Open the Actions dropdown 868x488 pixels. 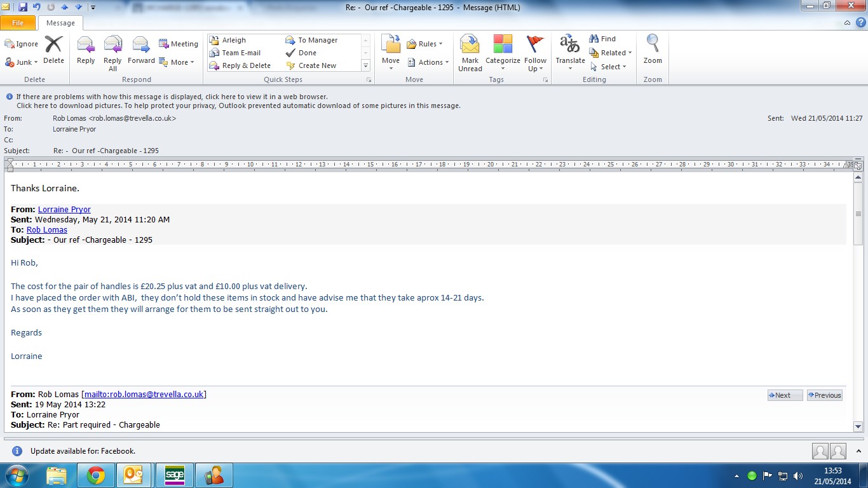click(x=428, y=62)
